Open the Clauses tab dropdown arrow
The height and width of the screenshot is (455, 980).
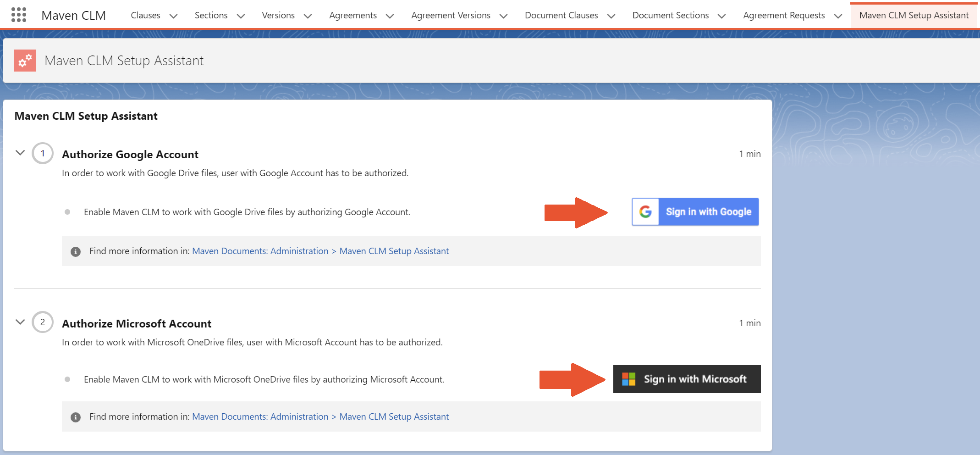click(173, 16)
